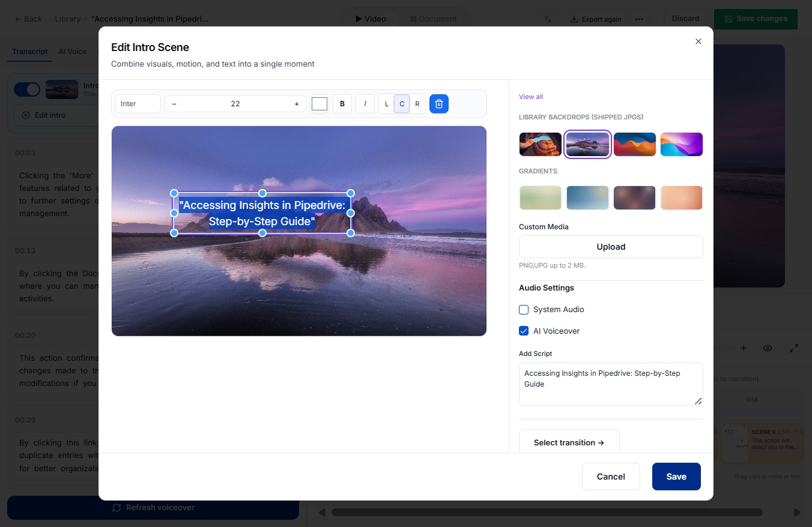Open the AI Voice tab
The height and width of the screenshot is (527, 812).
click(73, 52)
